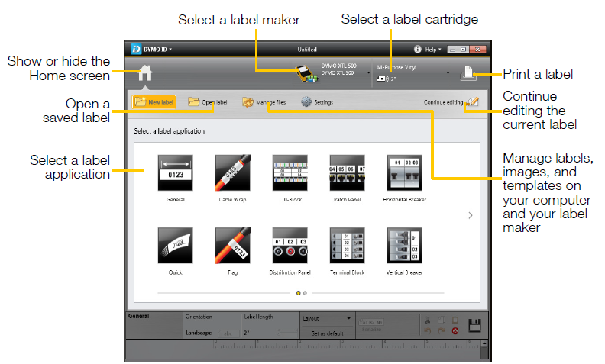Select the Quick label application
The image size is (605, 364).
[175, 245]
